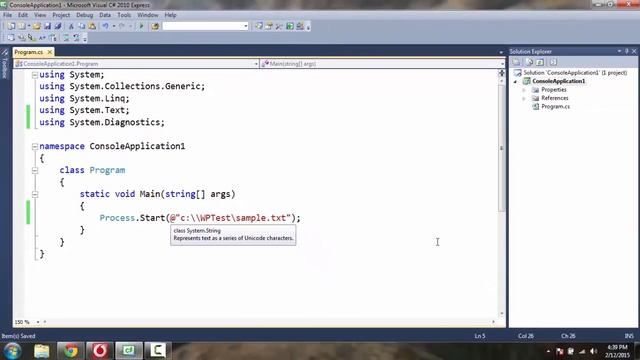640x360 pixels.
Task: Open the View menu
Action: (x=40, y=15)
